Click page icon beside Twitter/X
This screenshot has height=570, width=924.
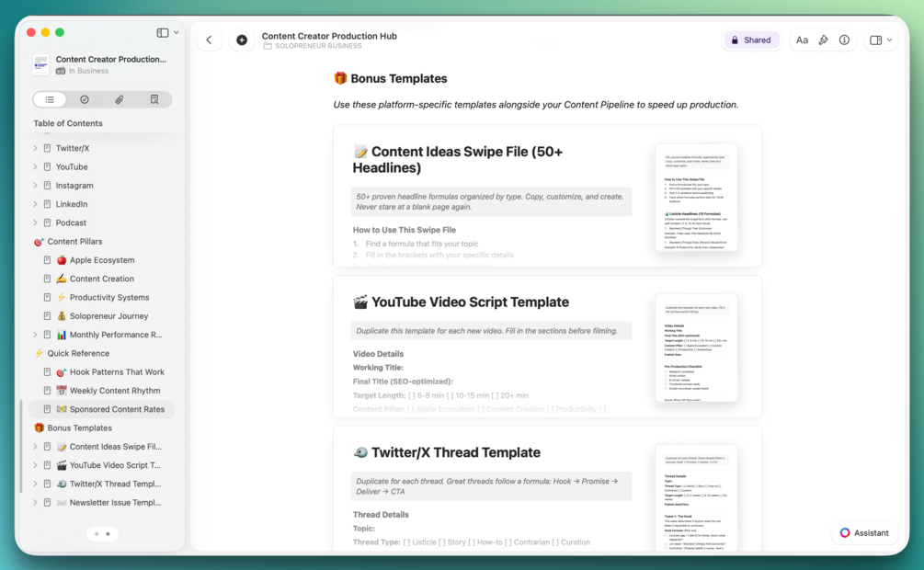(47, 149)
